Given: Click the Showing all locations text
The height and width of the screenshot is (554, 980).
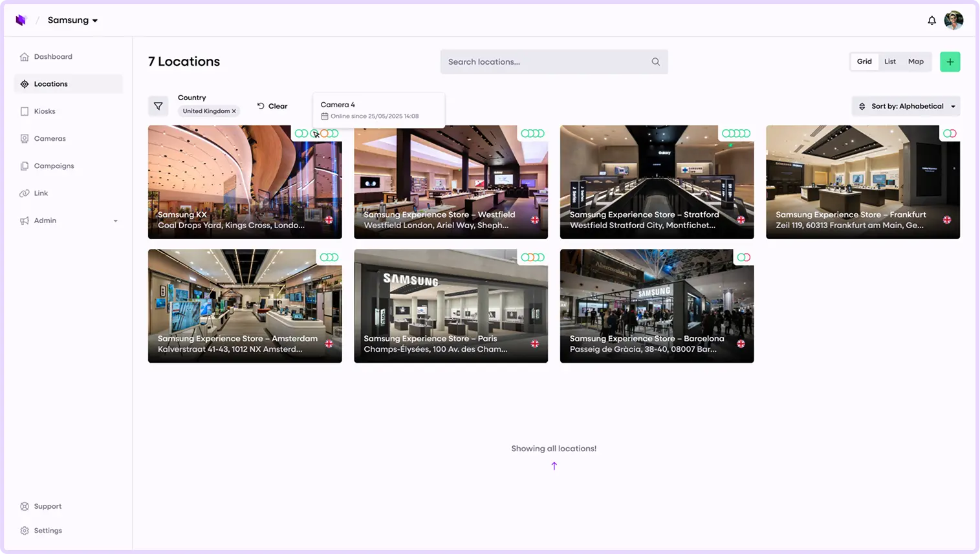Looking at the screenshot, I should [x=554, y=449].
